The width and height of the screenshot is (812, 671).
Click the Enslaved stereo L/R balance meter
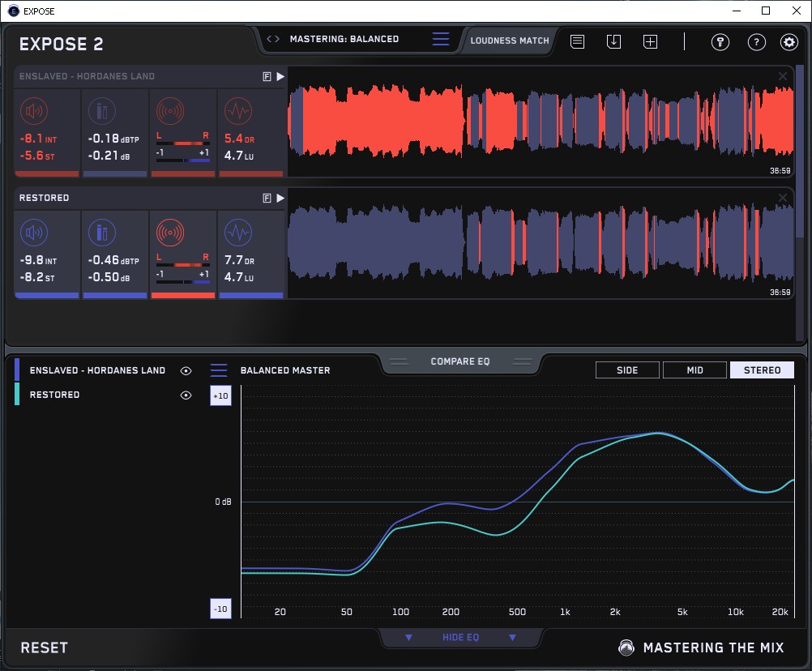pyautogui.click(x=183, y=143)
